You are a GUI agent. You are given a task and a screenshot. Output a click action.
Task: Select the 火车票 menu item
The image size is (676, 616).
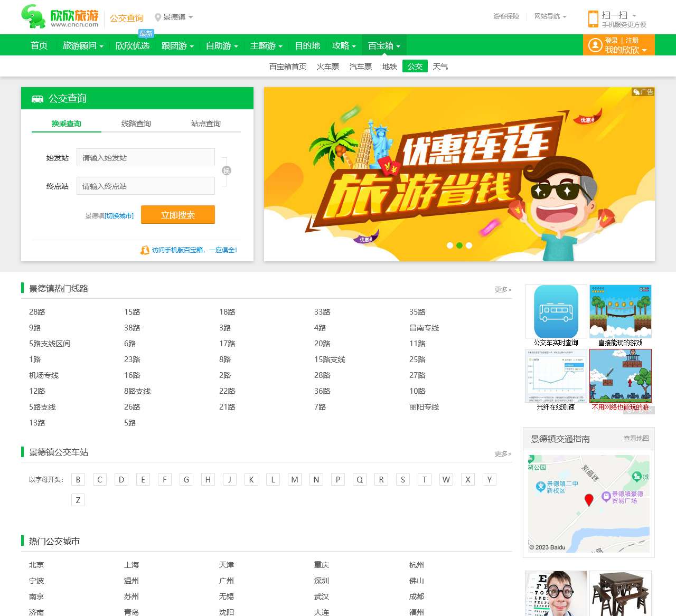coord(327,67)
